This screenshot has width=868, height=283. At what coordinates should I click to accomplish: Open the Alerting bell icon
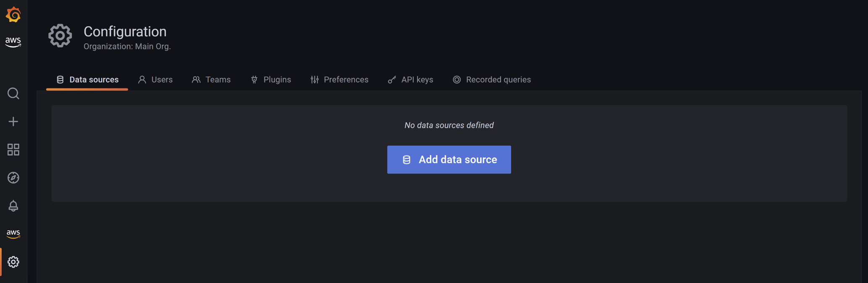click(x=13, y=206)
